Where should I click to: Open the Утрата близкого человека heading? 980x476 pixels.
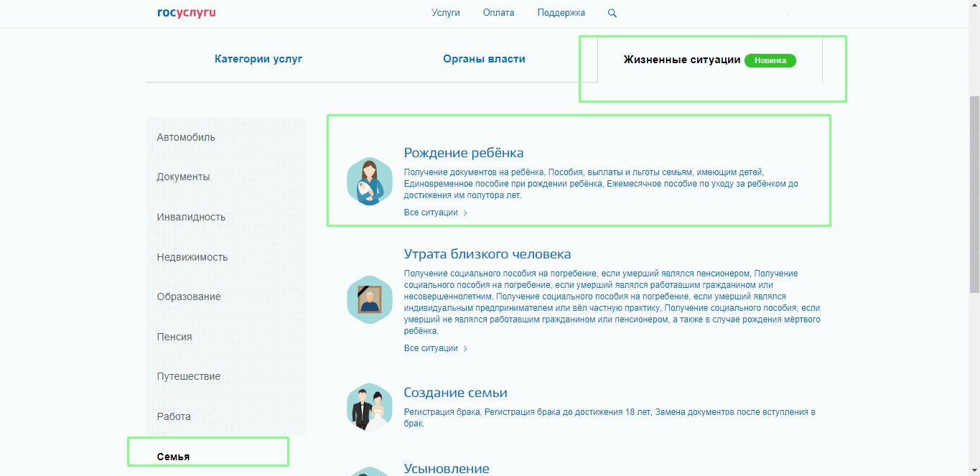click(x=487, y=254)
